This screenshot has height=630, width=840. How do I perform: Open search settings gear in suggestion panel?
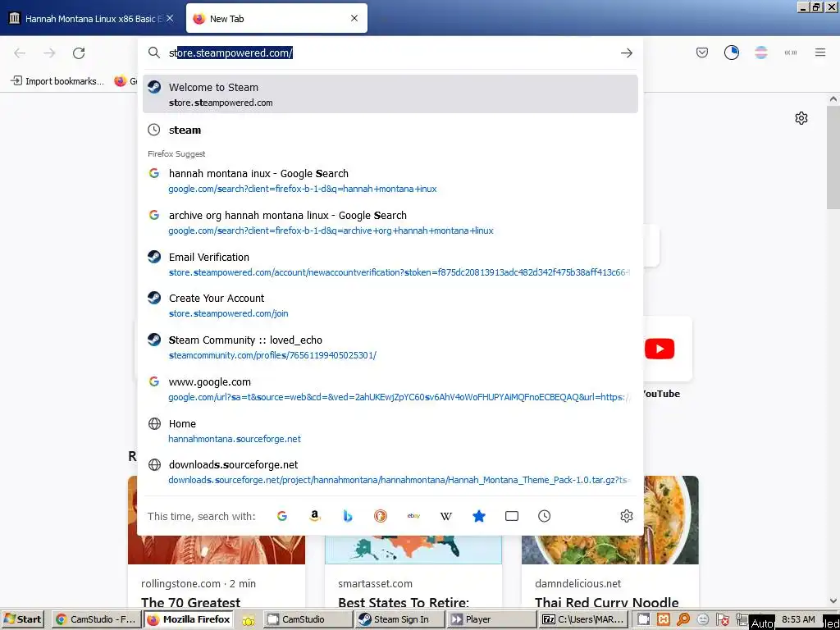[626, 516]
